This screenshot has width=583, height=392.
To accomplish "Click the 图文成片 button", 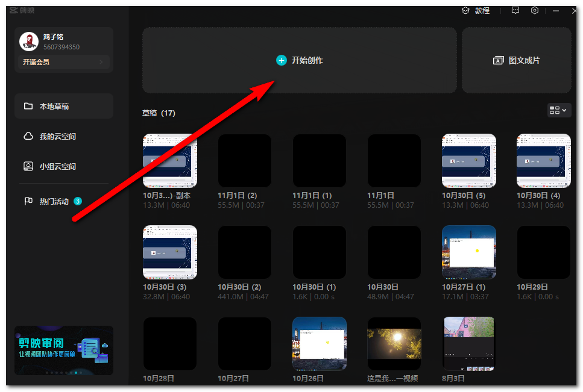I will [x=517, y=60].
